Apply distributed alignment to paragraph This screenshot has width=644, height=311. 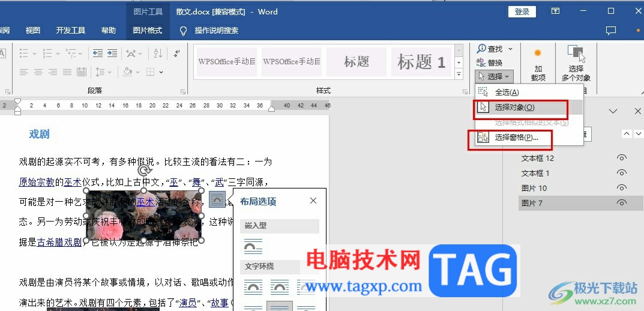click(x=82, y=72)
